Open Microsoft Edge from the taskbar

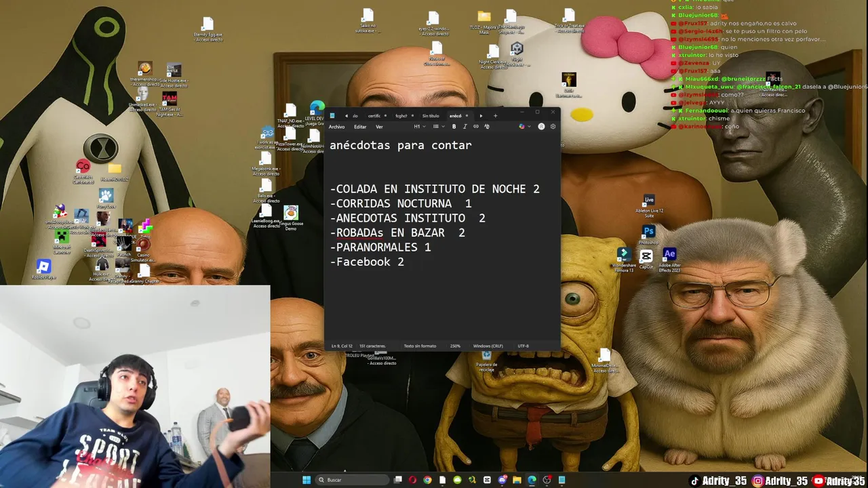point(532,480)
